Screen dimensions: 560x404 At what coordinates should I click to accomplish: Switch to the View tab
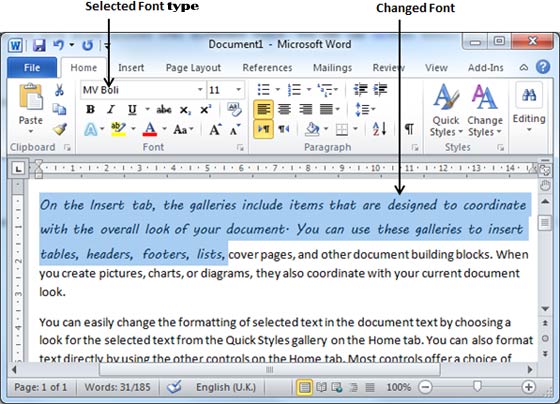click(436, 68)
